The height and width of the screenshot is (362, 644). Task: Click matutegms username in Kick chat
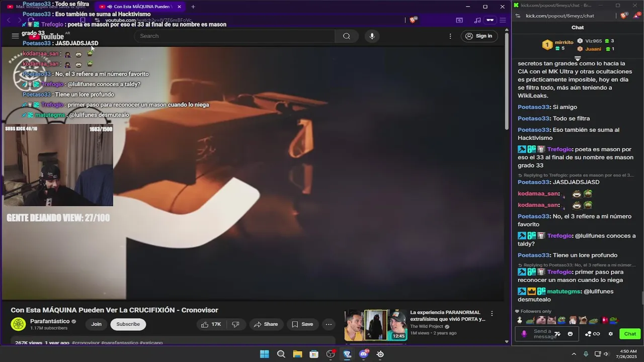tap(564, 292)
